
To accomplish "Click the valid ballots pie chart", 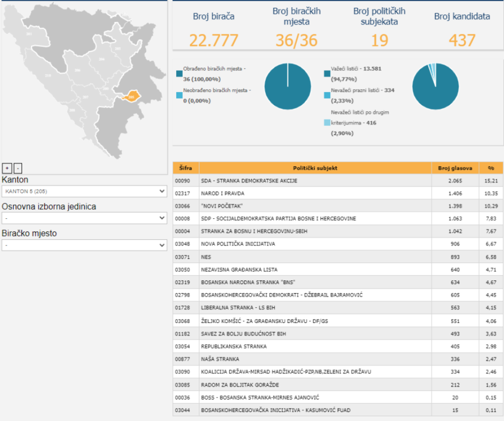I will pyautogui.click(x=435, y=86).
